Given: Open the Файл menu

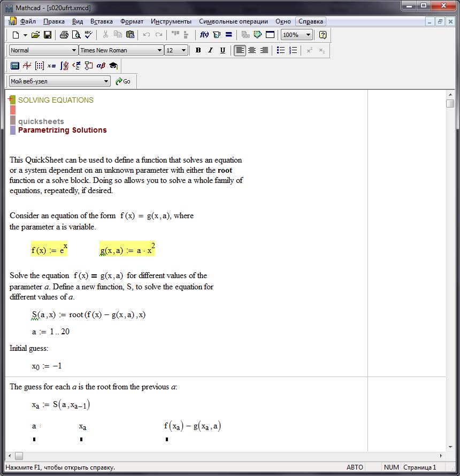Looking at the screenshot, I should [x=28, y=21].
